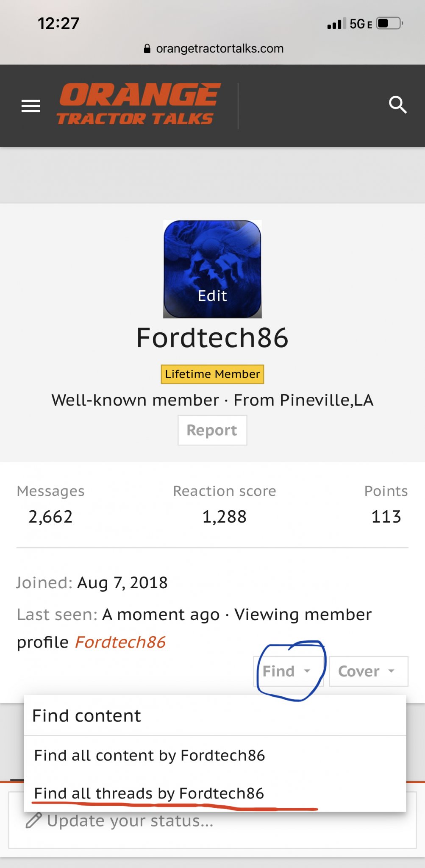
Task: Open the hamburger navigation menu
Action: pyautogui.click(x=31, y=106)
